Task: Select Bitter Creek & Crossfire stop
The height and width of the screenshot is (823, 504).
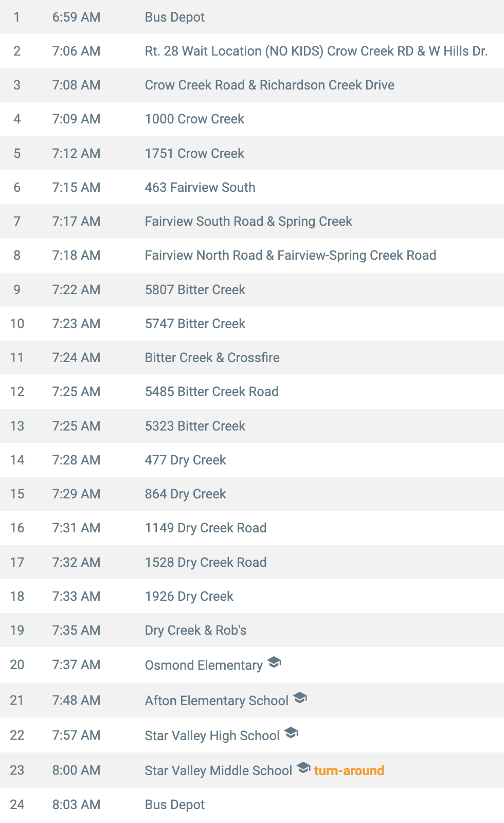Action: [x=252, y=357]
